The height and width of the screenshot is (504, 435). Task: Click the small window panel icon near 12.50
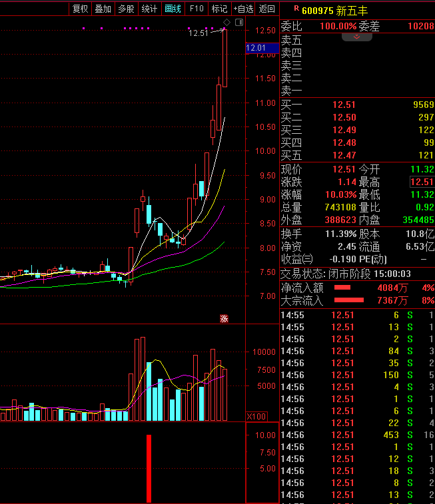238,23
